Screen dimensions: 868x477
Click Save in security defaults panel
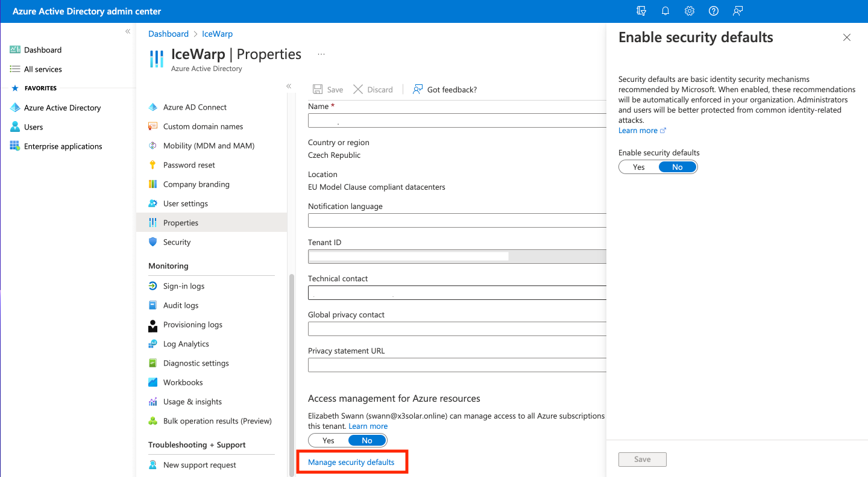[643, 459]
